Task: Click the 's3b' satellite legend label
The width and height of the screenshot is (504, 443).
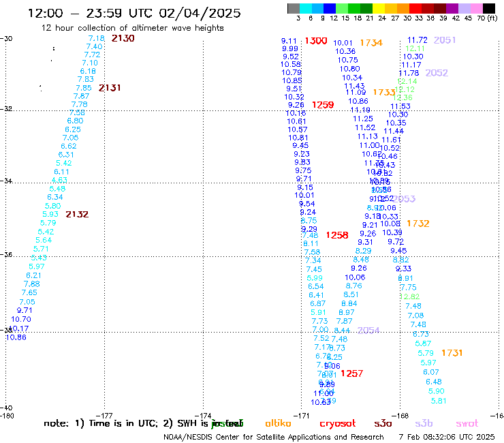Action: click(x=424, y=423)
